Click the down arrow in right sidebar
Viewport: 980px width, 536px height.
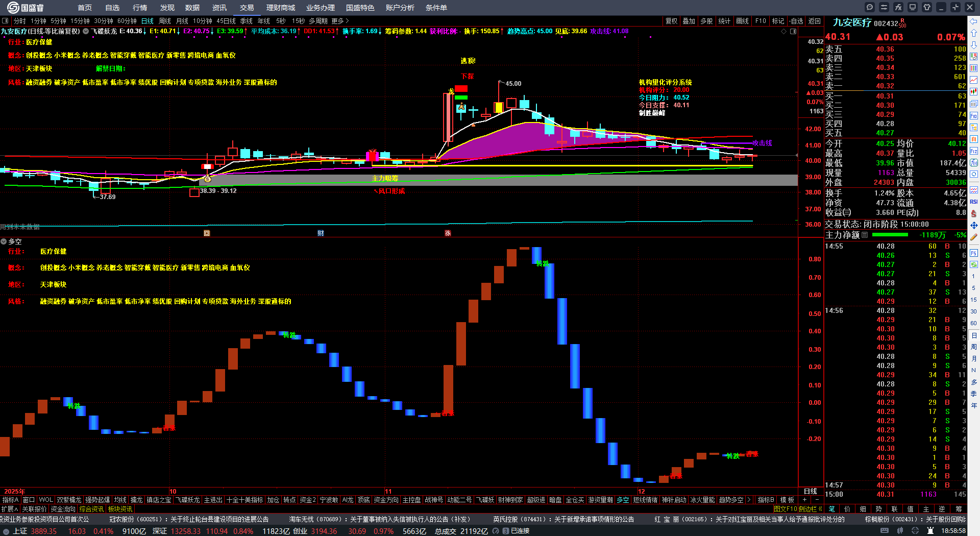[974, 45]
